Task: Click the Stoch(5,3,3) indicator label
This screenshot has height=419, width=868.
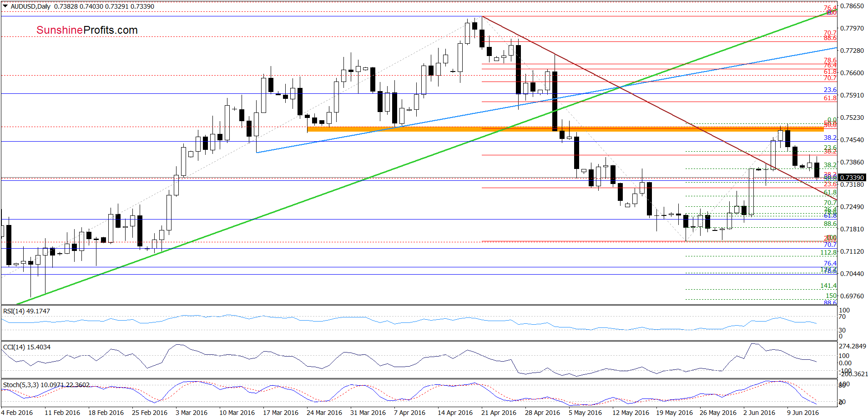Action: point(46,385)
